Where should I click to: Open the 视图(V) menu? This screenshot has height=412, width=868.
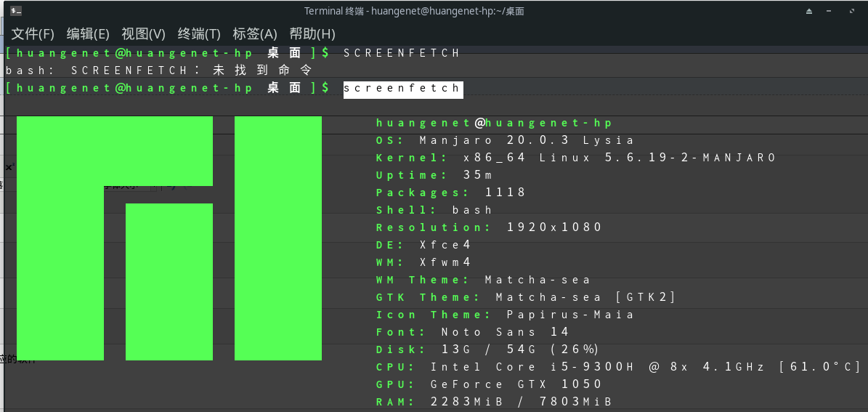pos(143,34)
